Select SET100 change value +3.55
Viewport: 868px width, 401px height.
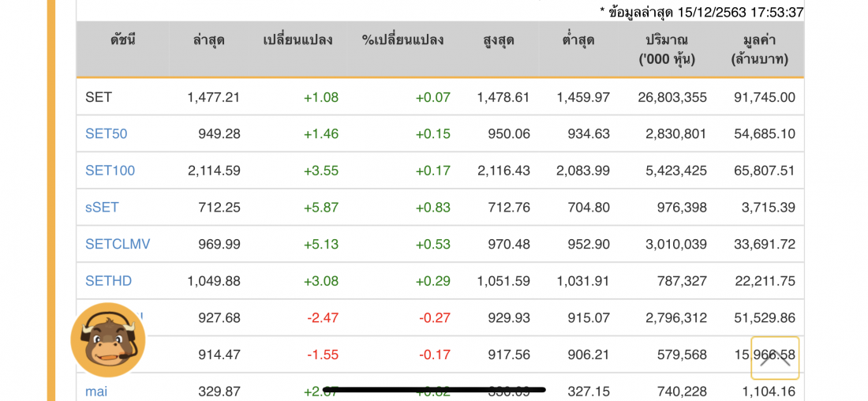(321, 170)
